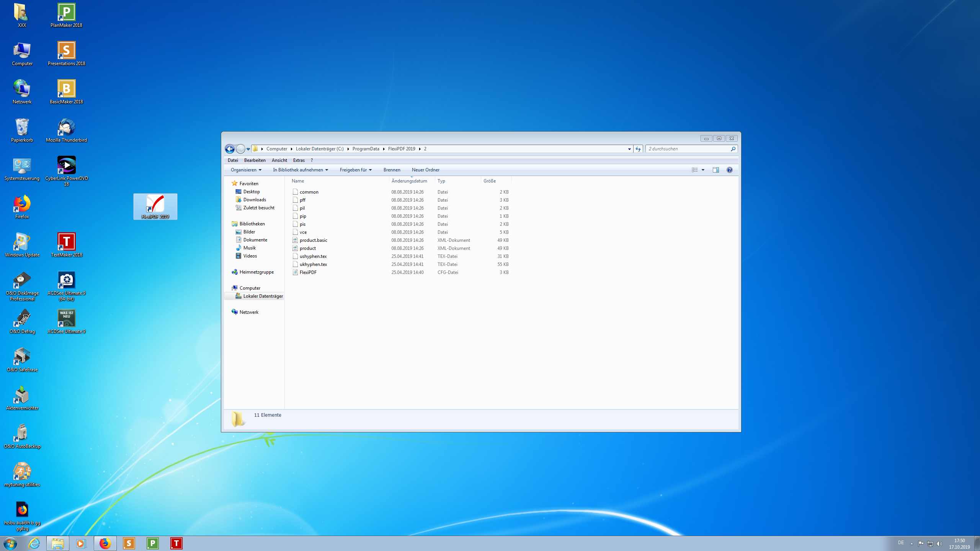Select 'FlexiPDF 2019' in the breadcrumb

[x=402, y=149]
